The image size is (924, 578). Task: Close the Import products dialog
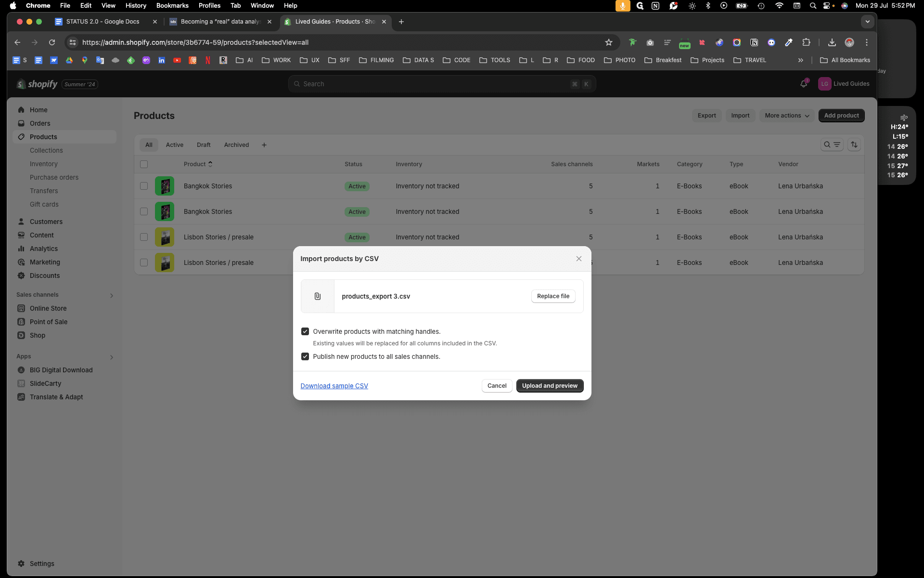pos(579,259)
